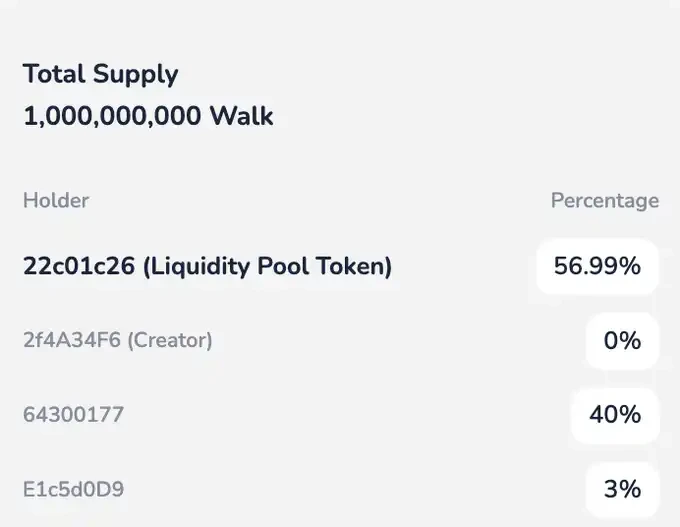
Task: Click the 0% percentage badge
Action: tap(621, 341)
